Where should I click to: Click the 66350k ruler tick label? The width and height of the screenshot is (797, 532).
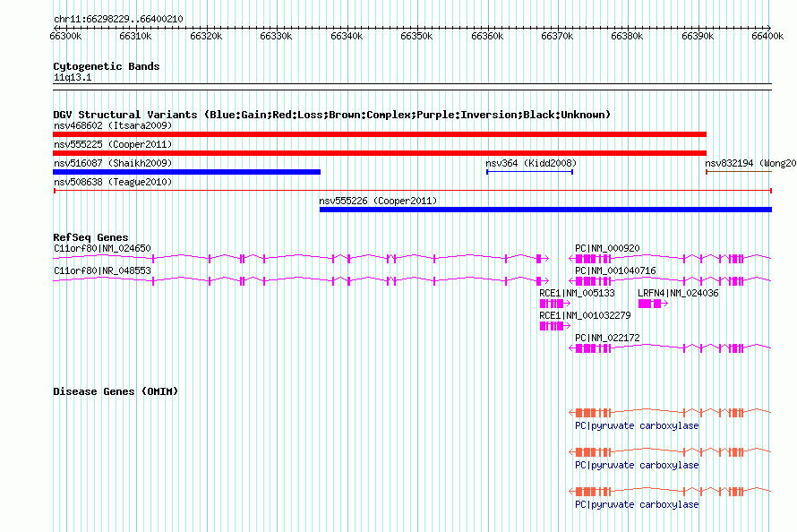(x=416, y=36)
